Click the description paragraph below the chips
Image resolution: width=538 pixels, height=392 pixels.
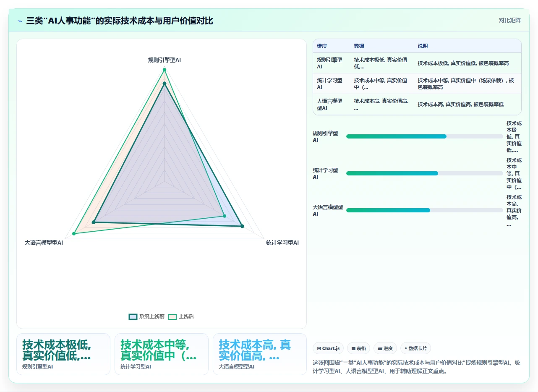[x=417, y=367]
